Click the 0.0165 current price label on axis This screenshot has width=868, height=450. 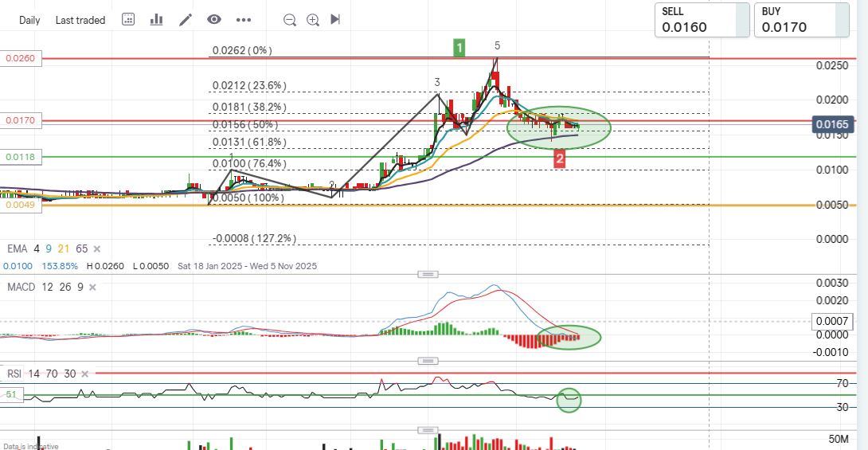[833, 124]
